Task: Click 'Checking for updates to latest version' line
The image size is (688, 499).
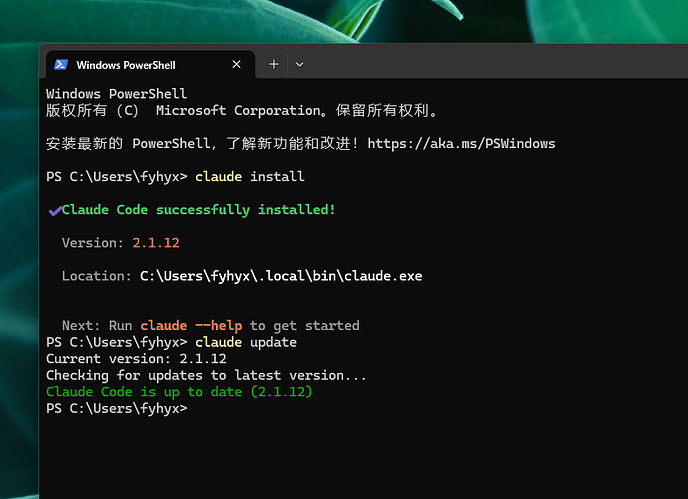Action: [x=206, y=375]
